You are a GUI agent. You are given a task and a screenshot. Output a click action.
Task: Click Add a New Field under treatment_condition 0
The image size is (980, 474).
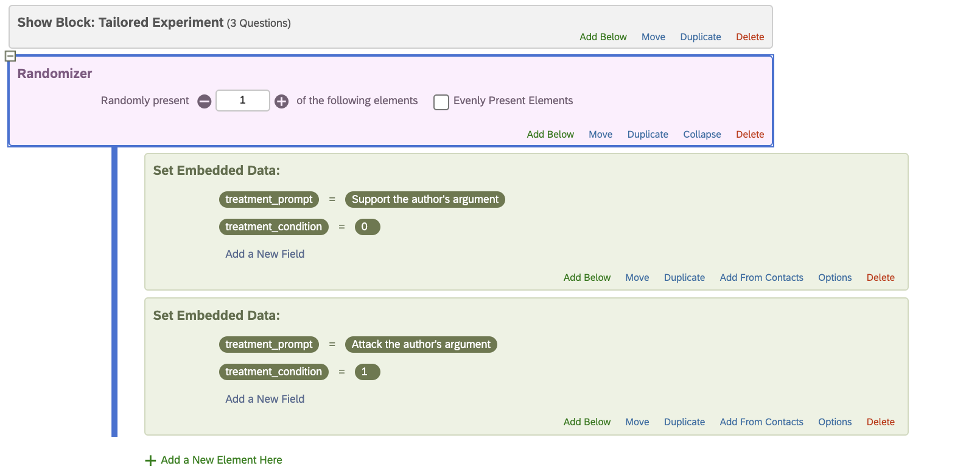(265, 254)
